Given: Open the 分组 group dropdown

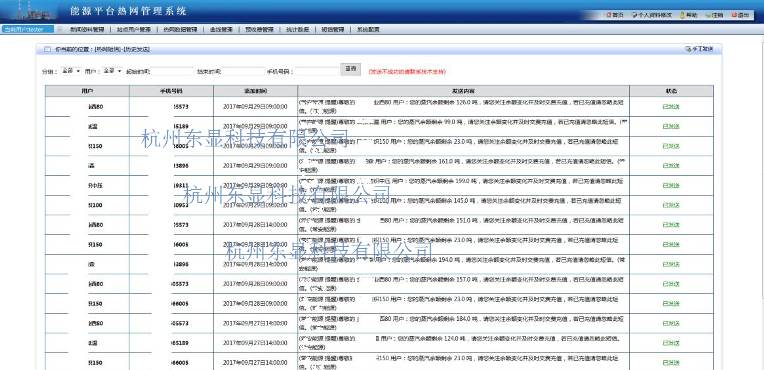Looking at the screenshot, I should [x=71, y=71].
